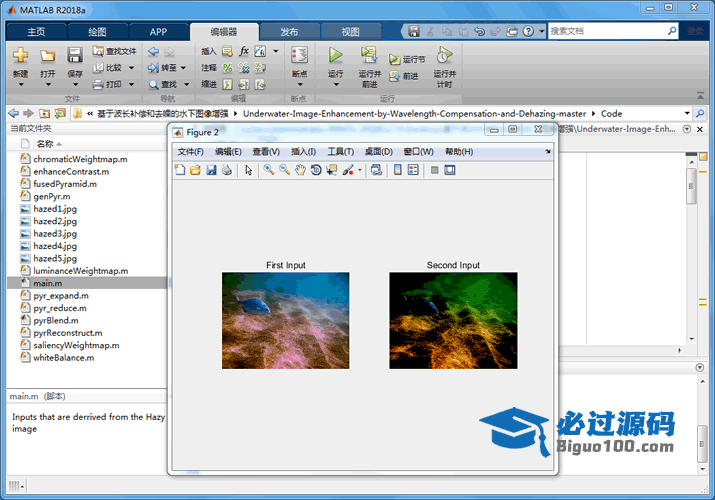The image size is (715, 500).
Task: Click the Breakpoints icon in the ribbon
Action: [298, 56]
